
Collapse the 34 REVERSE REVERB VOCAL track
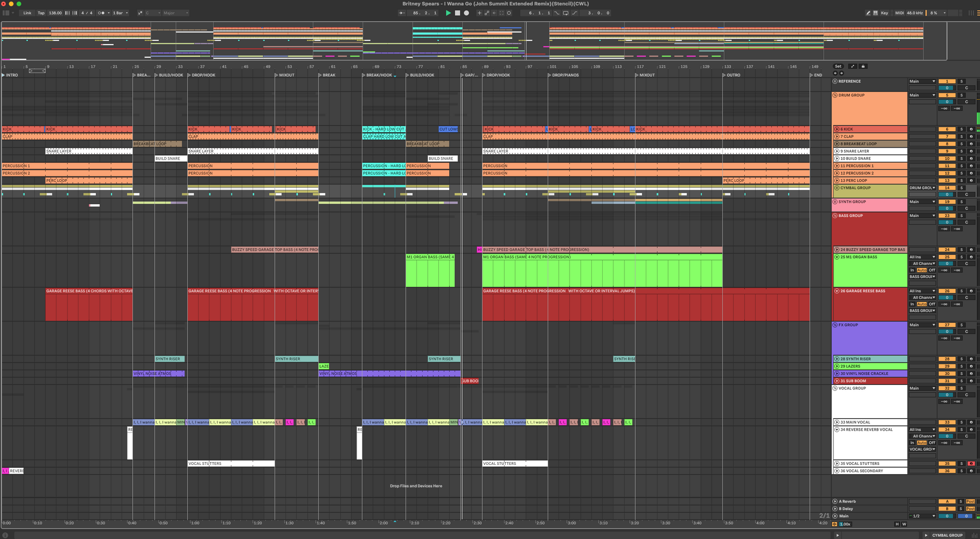click(837, 430)
